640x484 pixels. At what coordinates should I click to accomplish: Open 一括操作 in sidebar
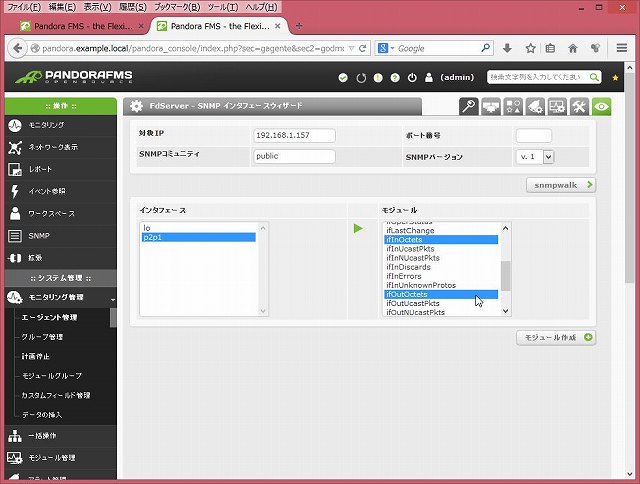pyautogui.click(x=60, y=436)
